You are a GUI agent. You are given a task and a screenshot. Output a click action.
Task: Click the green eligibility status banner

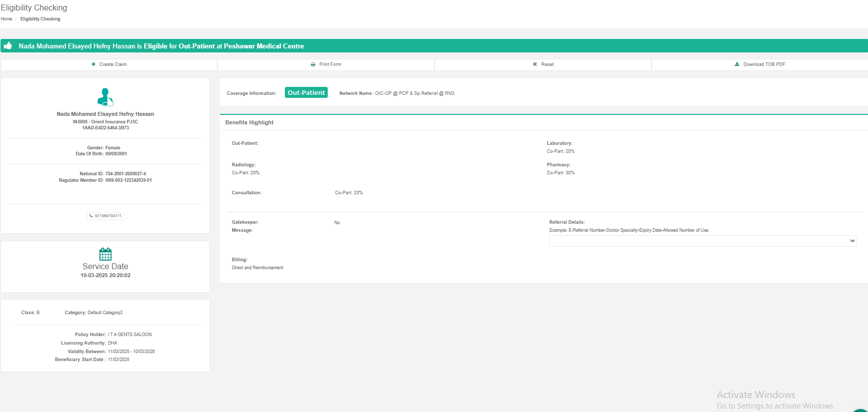point(434,46)
